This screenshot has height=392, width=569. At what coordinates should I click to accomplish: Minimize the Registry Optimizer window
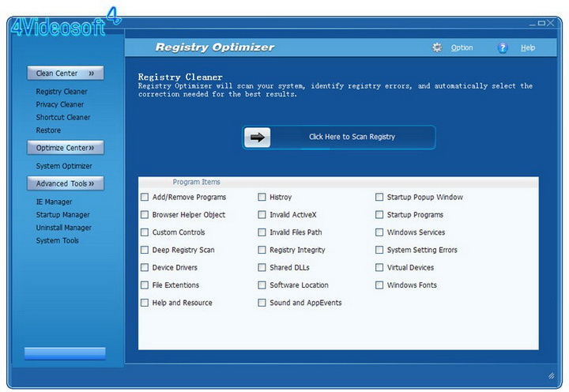tap(533, 24)
